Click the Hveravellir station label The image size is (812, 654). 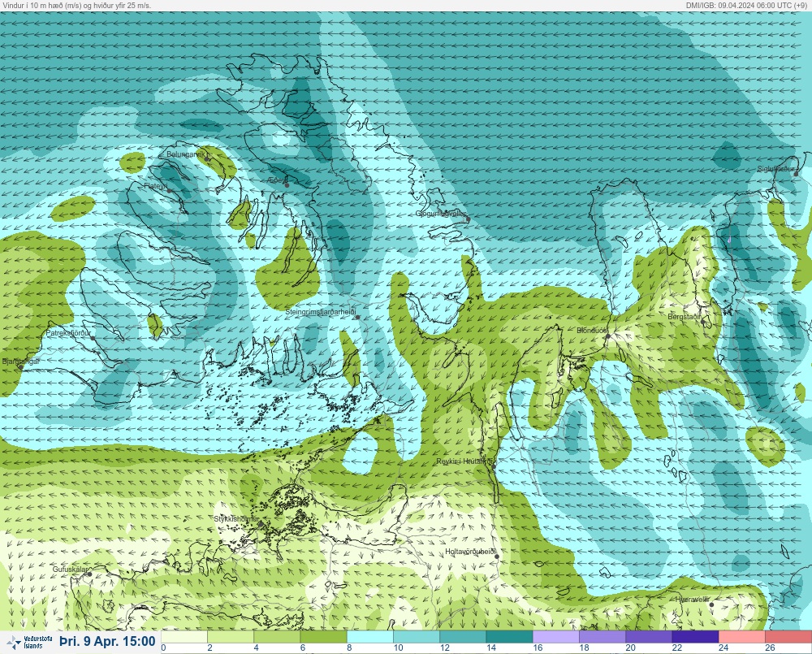click(x=693, y=599)
